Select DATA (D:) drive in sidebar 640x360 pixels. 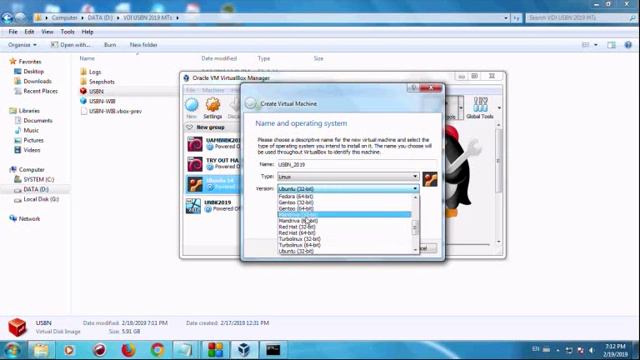[x=36, y=189]
